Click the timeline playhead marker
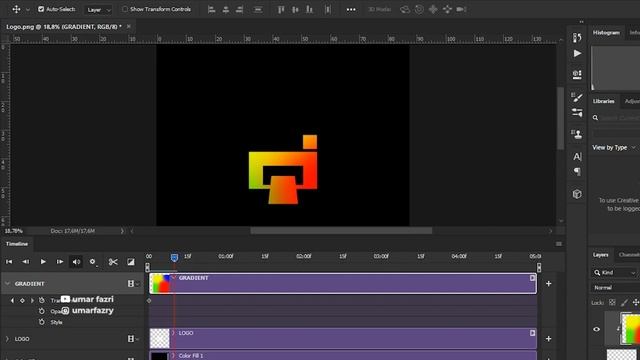The width and height of the screenshot is (640, 360). (174, 257)
